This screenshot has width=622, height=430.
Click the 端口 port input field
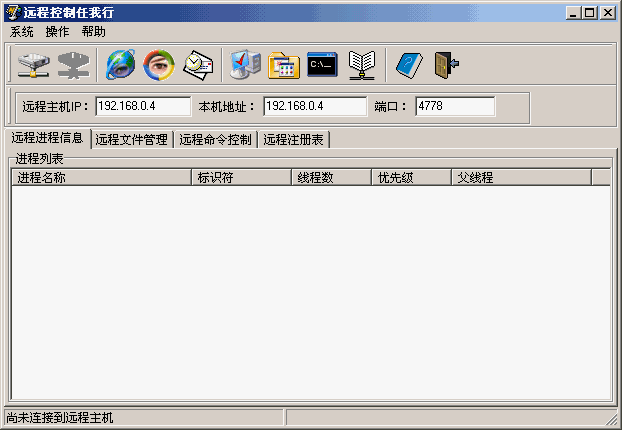point(454,106)
